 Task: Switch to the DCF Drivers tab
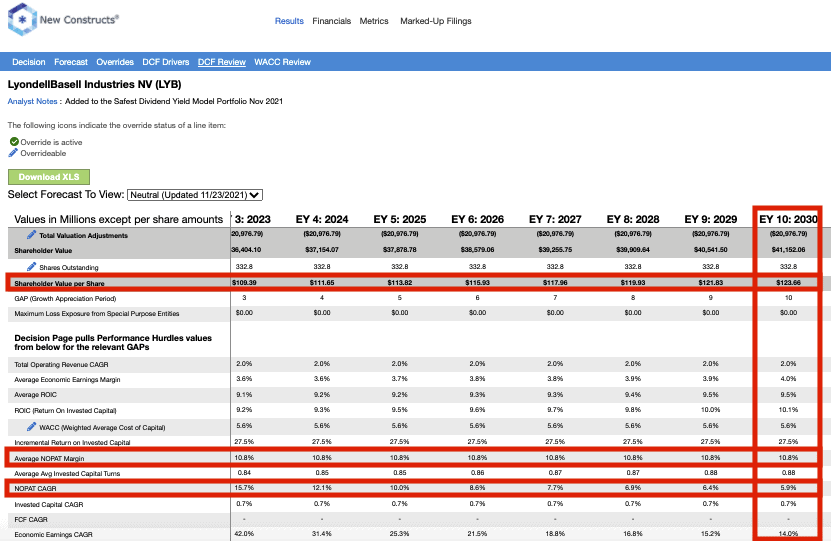(x=165, y=62)
